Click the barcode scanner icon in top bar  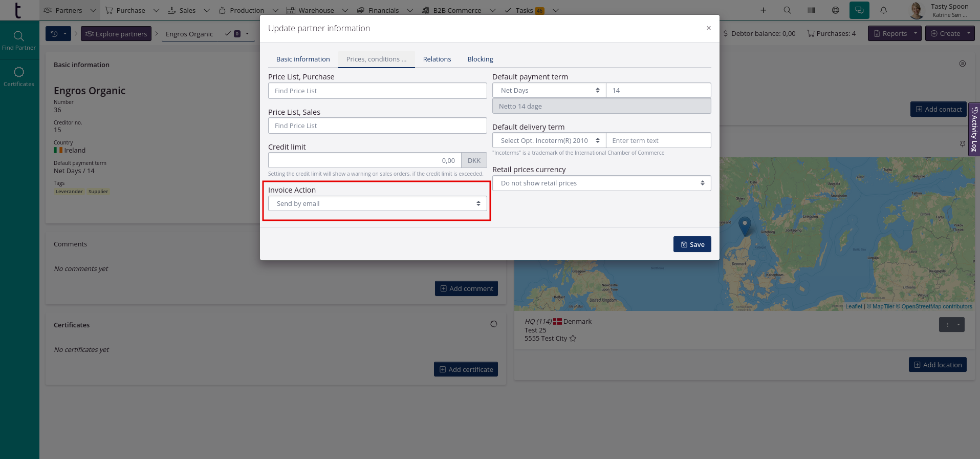811,10
